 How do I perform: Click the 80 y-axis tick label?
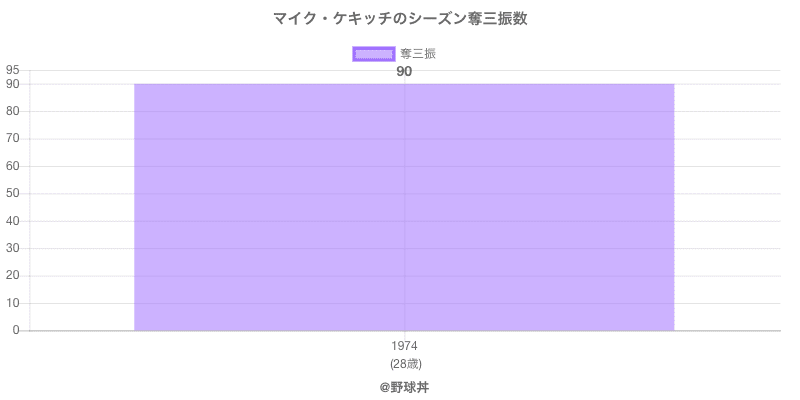[x=13, y=111]
